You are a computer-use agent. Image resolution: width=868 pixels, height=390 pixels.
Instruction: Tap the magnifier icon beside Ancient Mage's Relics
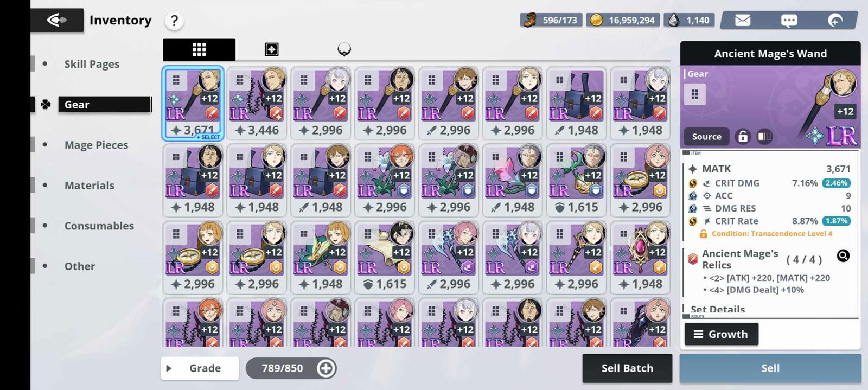click(x=843, y=255)
